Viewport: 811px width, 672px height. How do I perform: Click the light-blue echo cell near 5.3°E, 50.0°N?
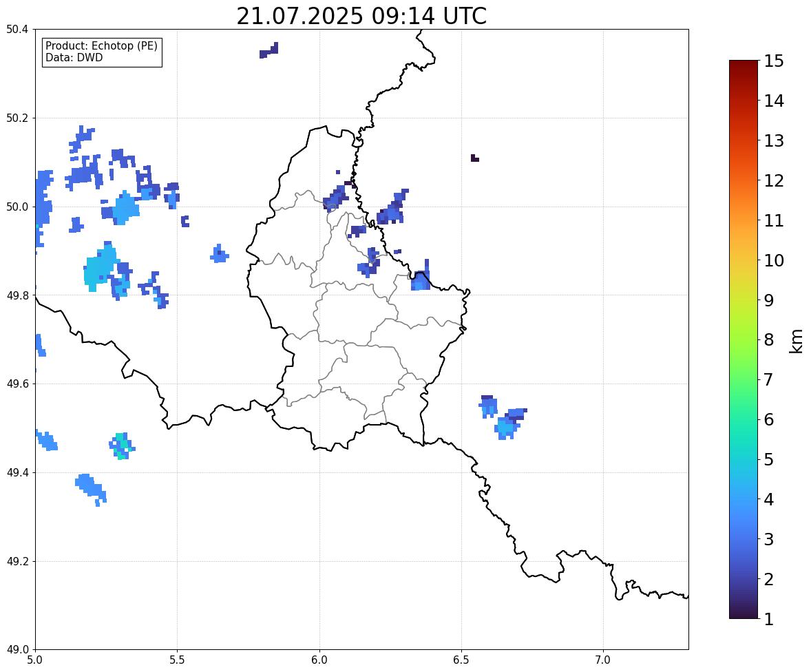(125, 209)
